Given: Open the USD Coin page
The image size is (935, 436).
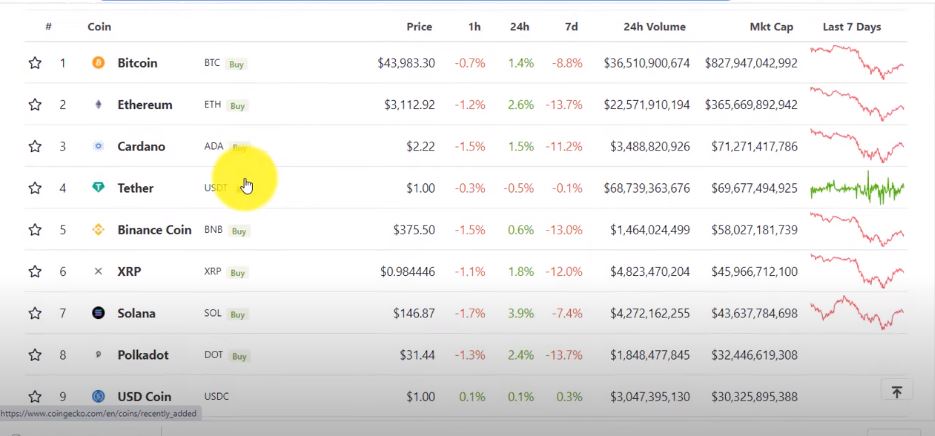Looking at the screenshot, I should (x=144, y=397).
